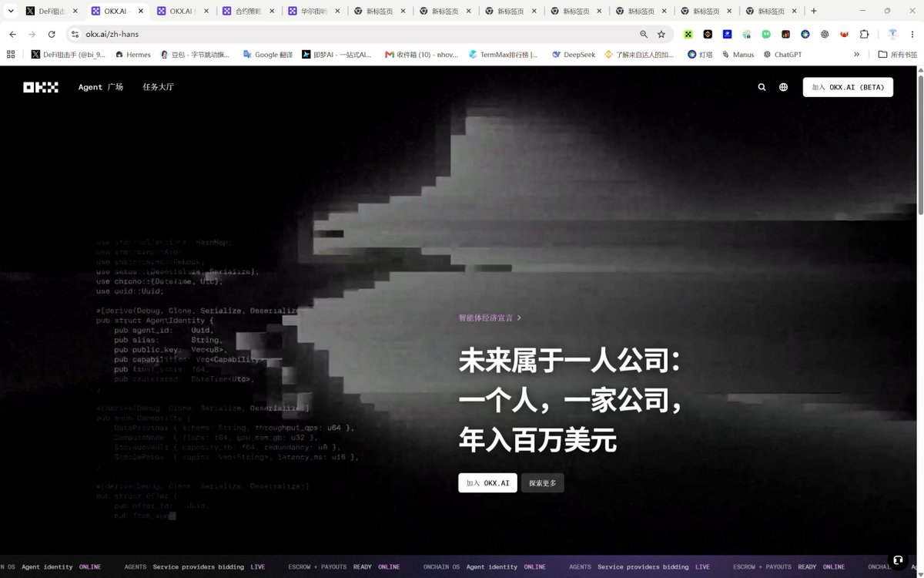Screen dimensions: 924x578
Task: Open the Chrome profile avatar
Action: [893, 35]
